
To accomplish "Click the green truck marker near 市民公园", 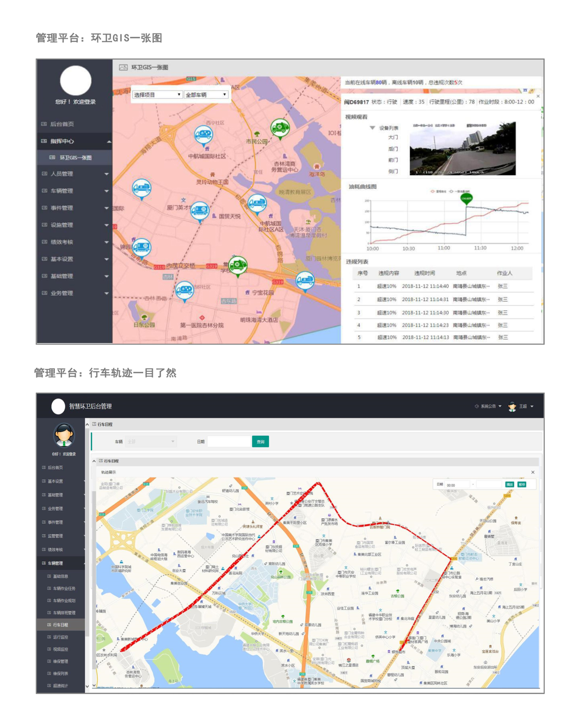I will click(x=280, y=128).
